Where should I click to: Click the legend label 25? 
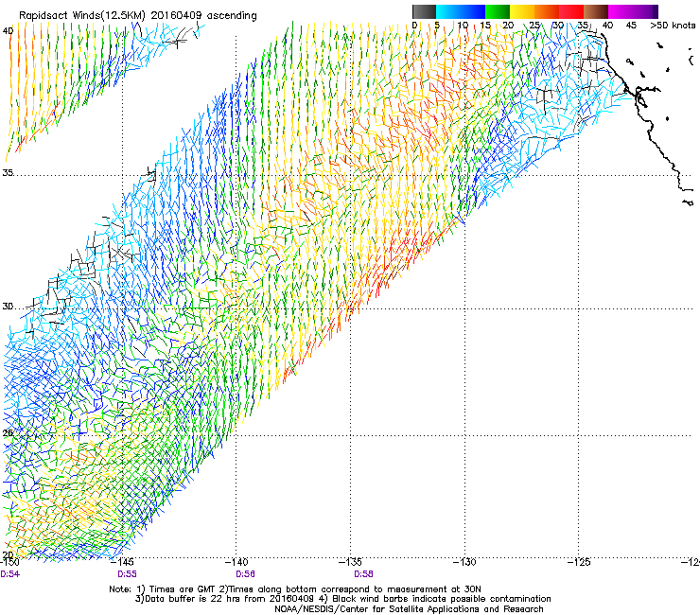point(534,25)
